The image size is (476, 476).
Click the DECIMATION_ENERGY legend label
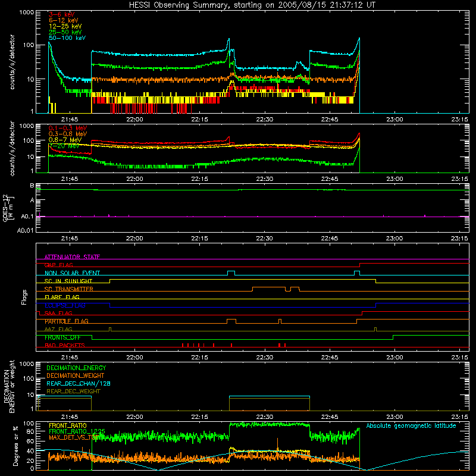(76, 368)
